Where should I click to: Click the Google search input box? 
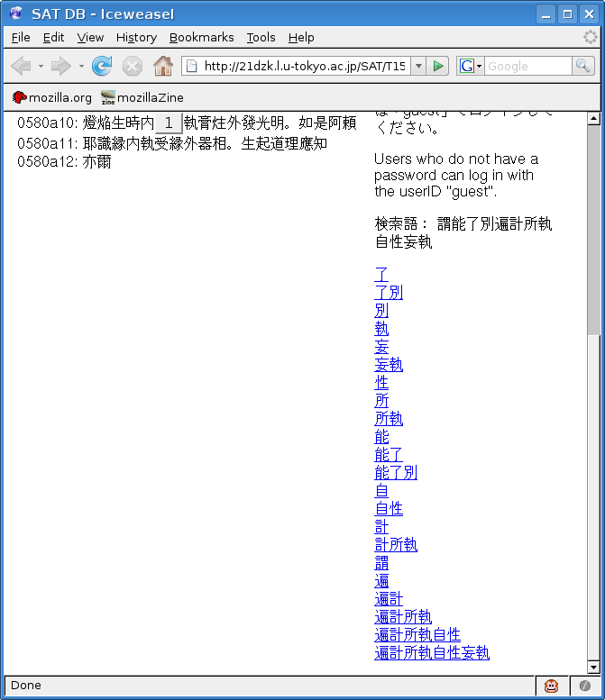pos(527,66)
